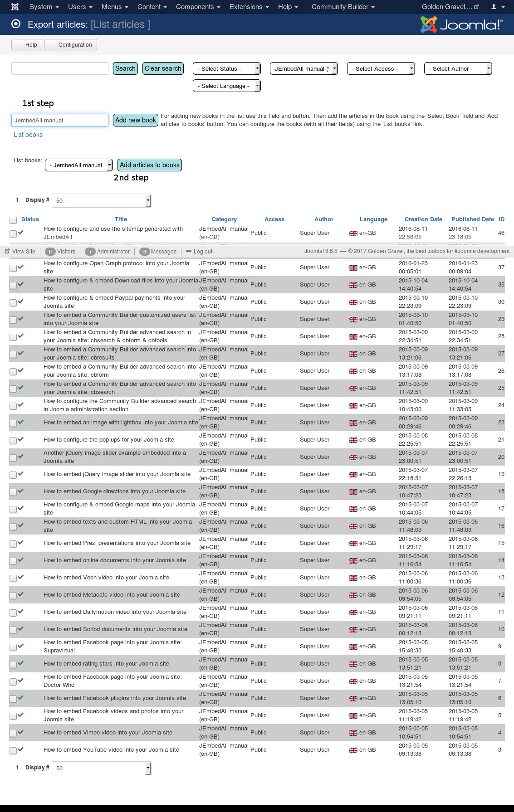
Task: Click published checkmark for Vimeo video article
Action: [21, 732]
